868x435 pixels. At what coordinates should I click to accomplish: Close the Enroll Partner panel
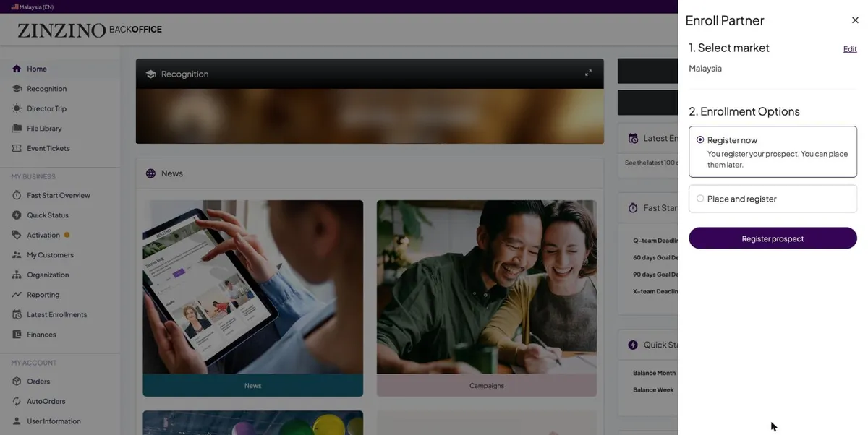coord(855,20)
